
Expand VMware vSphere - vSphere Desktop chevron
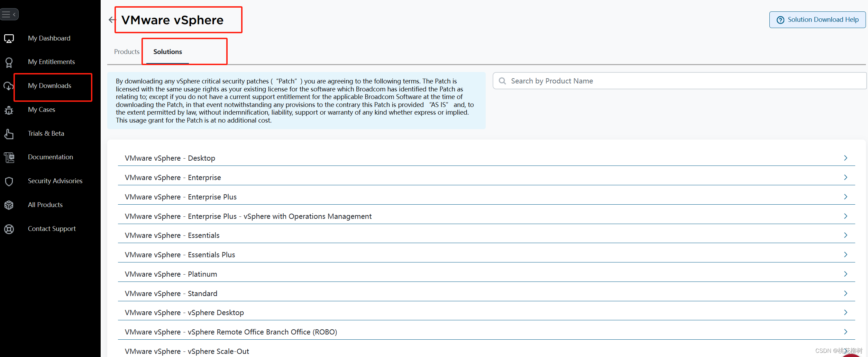pyautogui.click(x=846, y=312)
